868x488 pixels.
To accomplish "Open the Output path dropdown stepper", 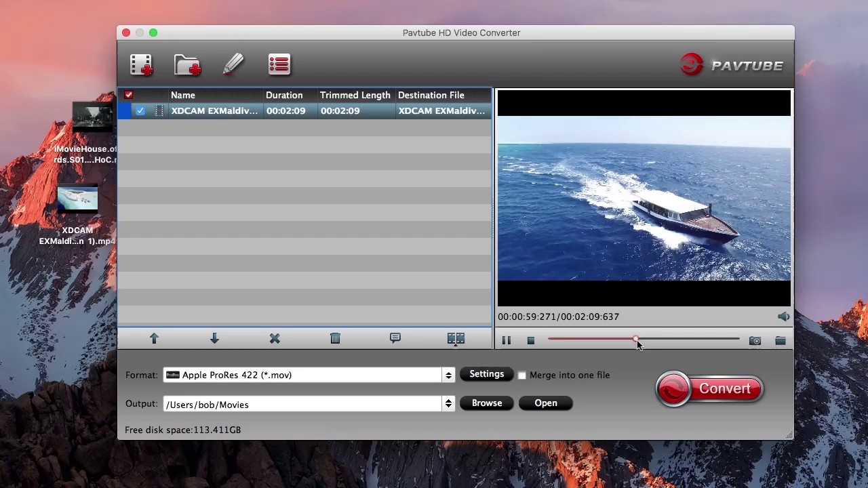I will pyautogui.click(x=448, y=404).
